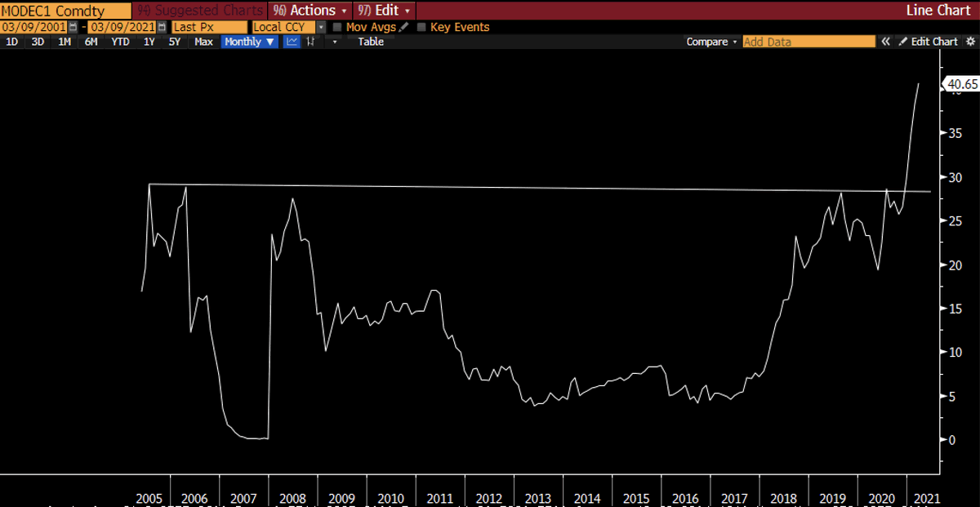
Task: Select the 3D time range
Action: coord(38,42)
